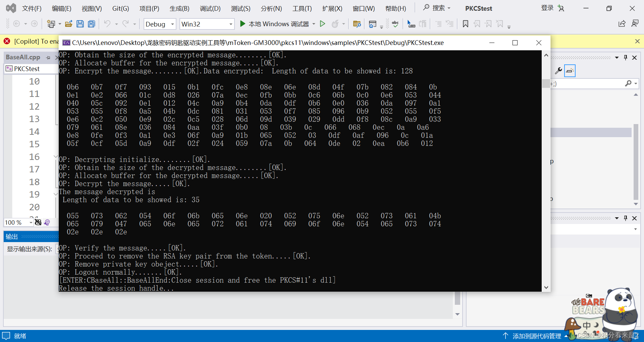Click the Save All icon
The width and height of the screenshot is (644, 342).
pos(91,24)
